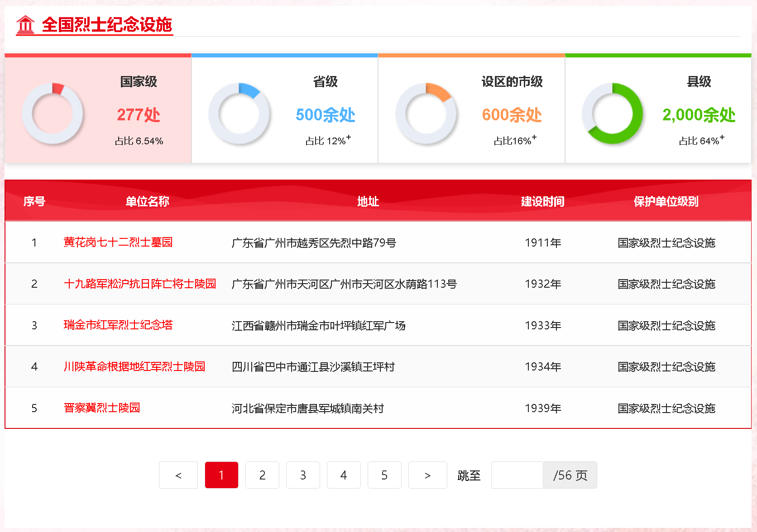Go to page 2 of the list
Viewport: 757px width, 532px height.
click(x=262, y=475)
